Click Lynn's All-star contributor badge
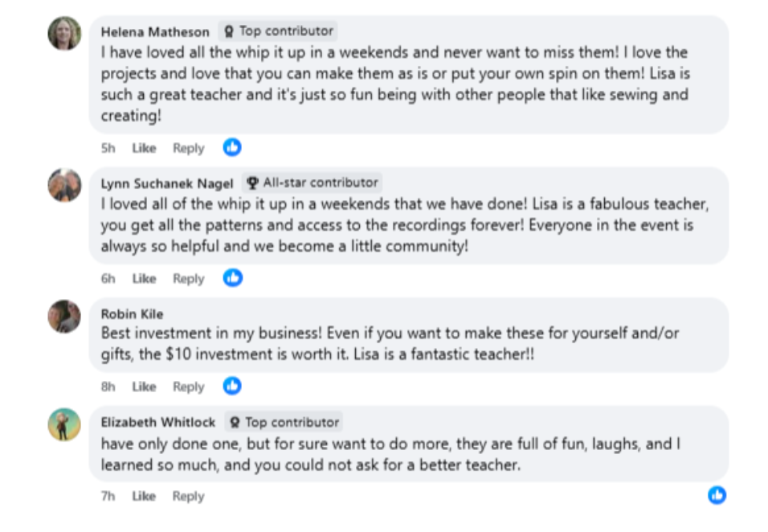Screen dimensions: 768x532 click(x=312, y=182)
